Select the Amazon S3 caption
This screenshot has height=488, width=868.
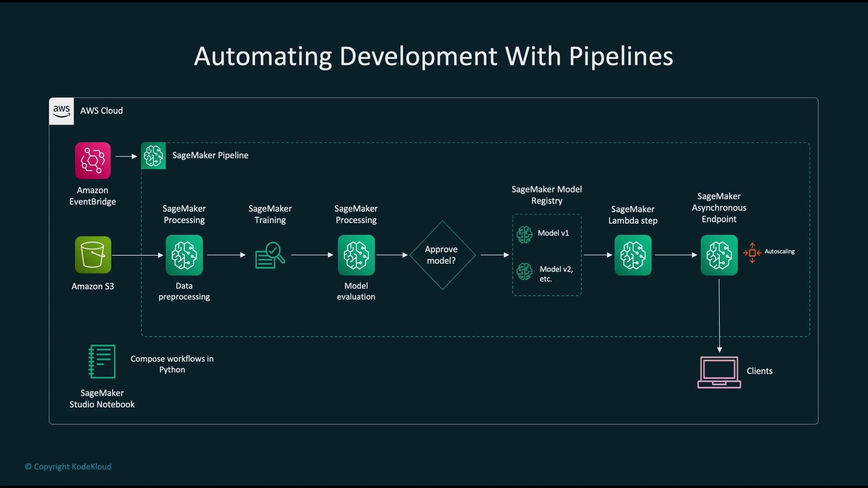(93, 286)
